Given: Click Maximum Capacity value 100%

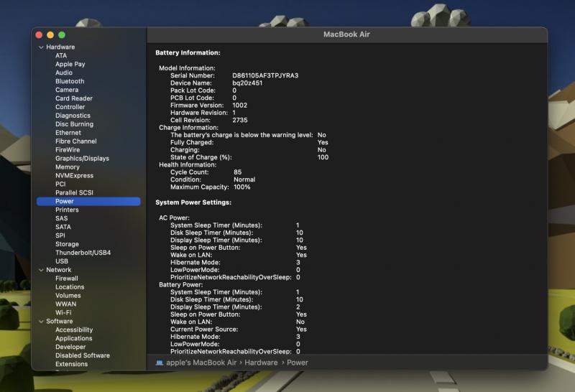Looking at the screenshot, I should click(x=242, y=187).
